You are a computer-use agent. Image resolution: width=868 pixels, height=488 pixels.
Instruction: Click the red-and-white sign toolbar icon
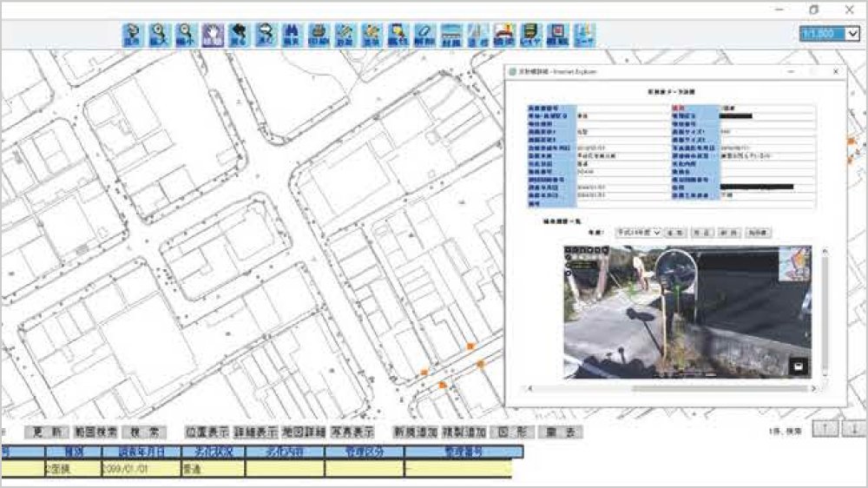point(504,35)
